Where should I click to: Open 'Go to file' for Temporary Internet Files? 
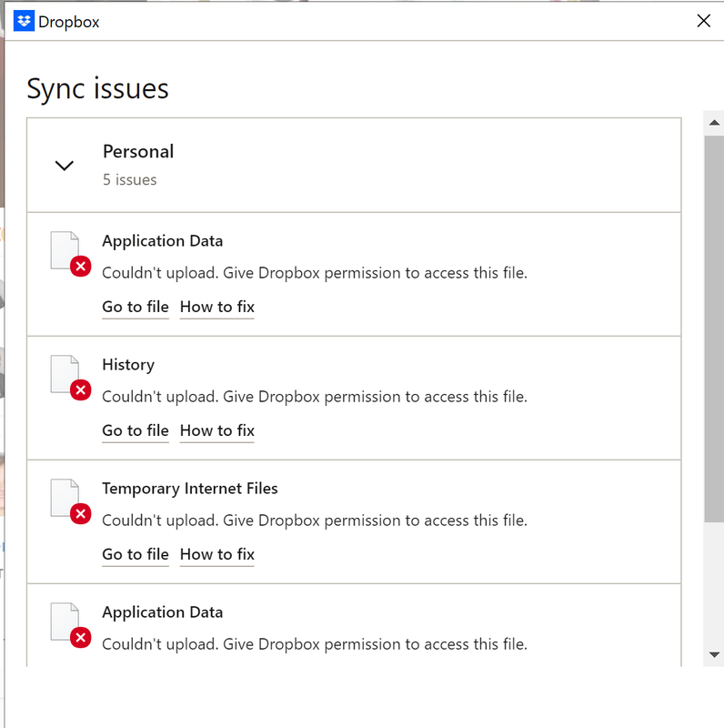click(136, 554)
